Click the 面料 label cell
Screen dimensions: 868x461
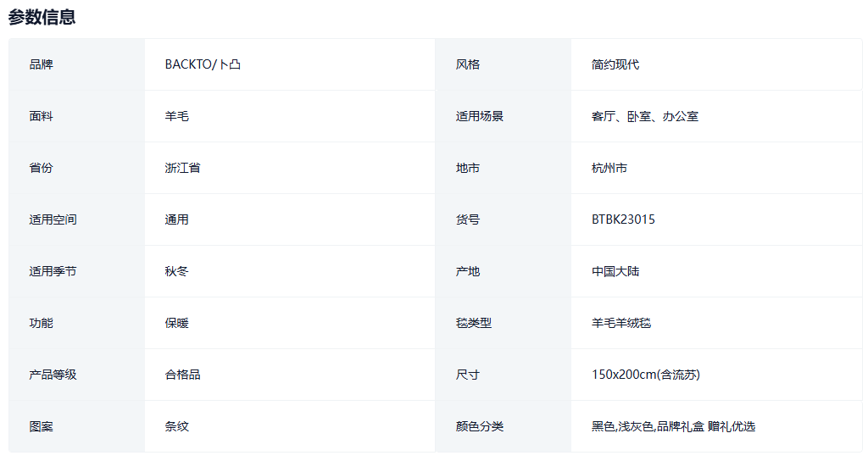coord(41,116)
